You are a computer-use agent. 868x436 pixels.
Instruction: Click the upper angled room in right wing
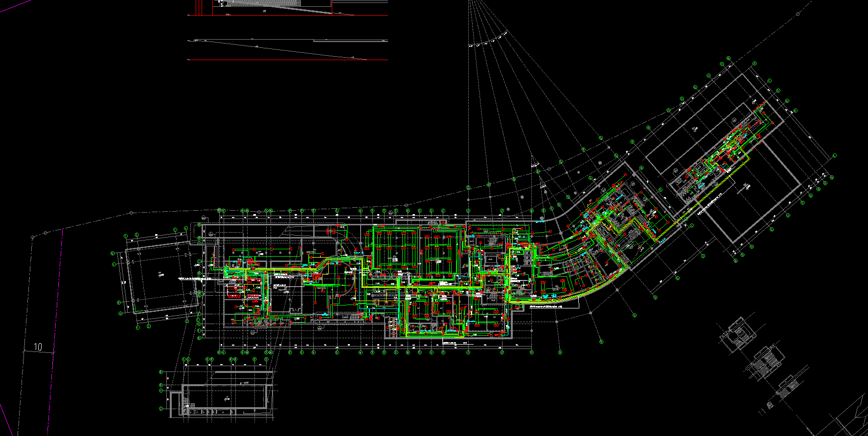click(695, 129)
